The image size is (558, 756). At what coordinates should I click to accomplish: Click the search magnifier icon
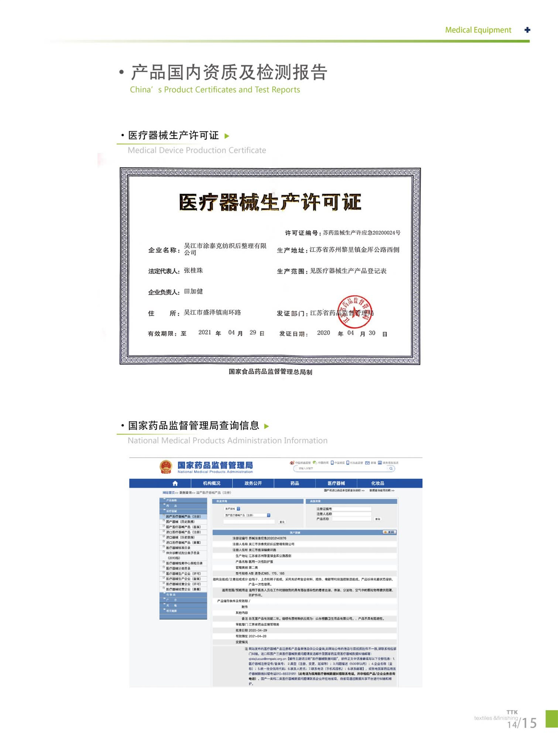coord(391,469)
